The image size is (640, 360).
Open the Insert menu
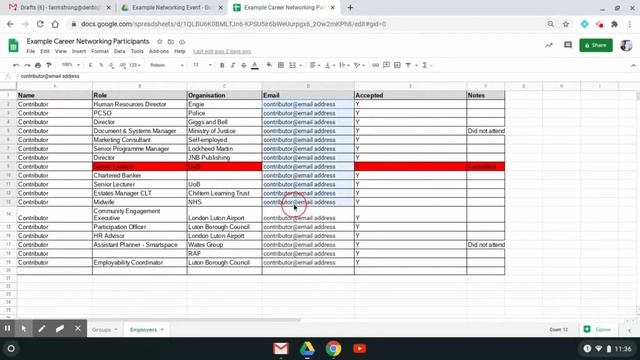tap(79, 51)
